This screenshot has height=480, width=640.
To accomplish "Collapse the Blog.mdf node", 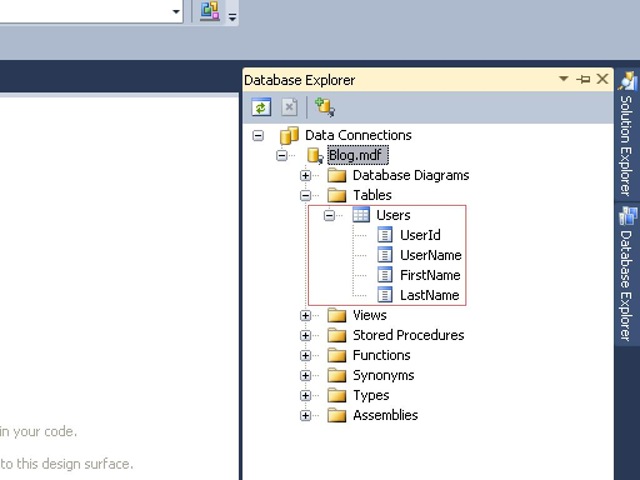I will (x=282, y=156).
